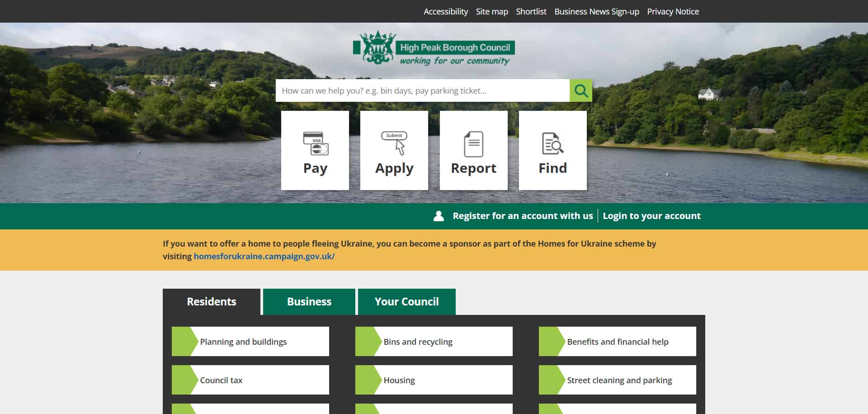868x414 pixels.
Task: Click the Find document search tile
Action: tap(552, 151)
